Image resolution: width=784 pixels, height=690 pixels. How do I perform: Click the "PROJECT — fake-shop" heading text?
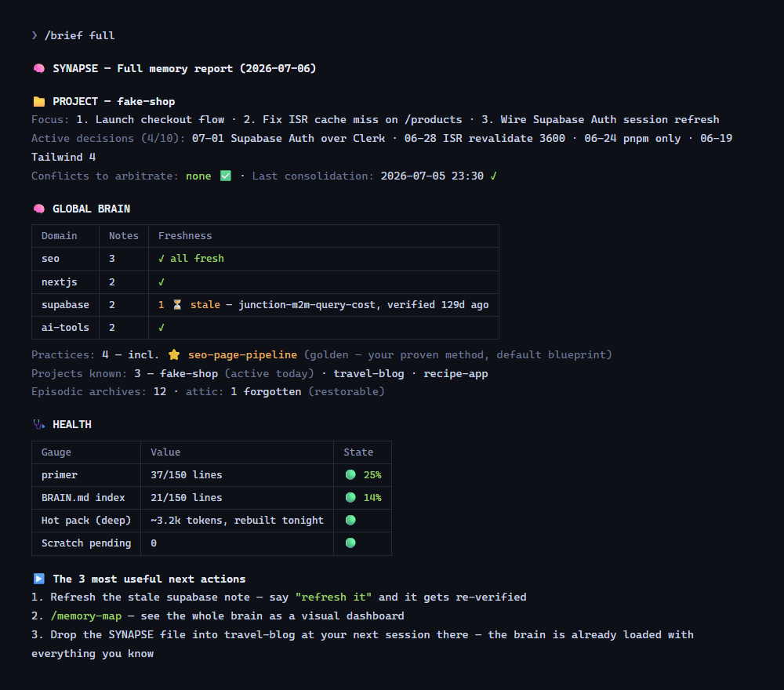coord(114,101)
